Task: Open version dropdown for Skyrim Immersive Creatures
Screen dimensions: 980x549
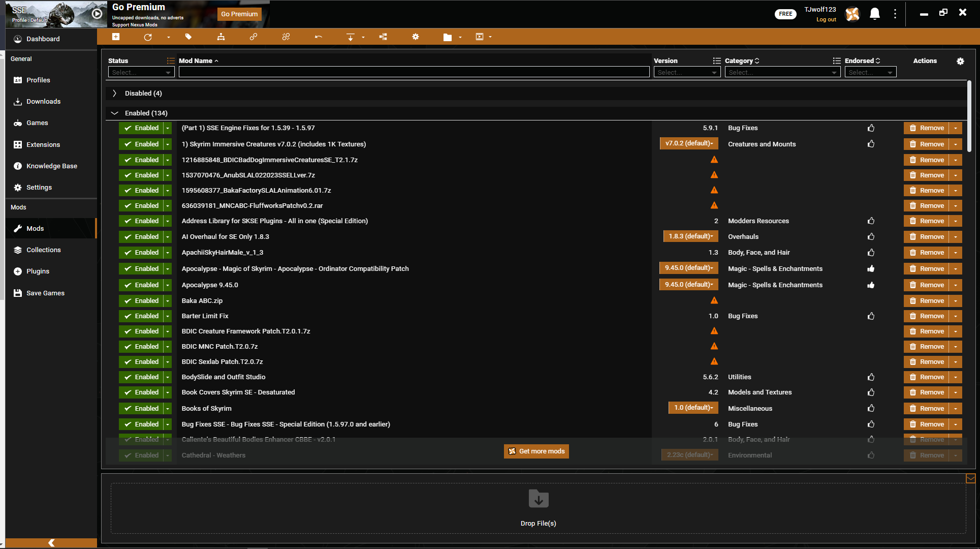Action: click(x=689, y=143)
